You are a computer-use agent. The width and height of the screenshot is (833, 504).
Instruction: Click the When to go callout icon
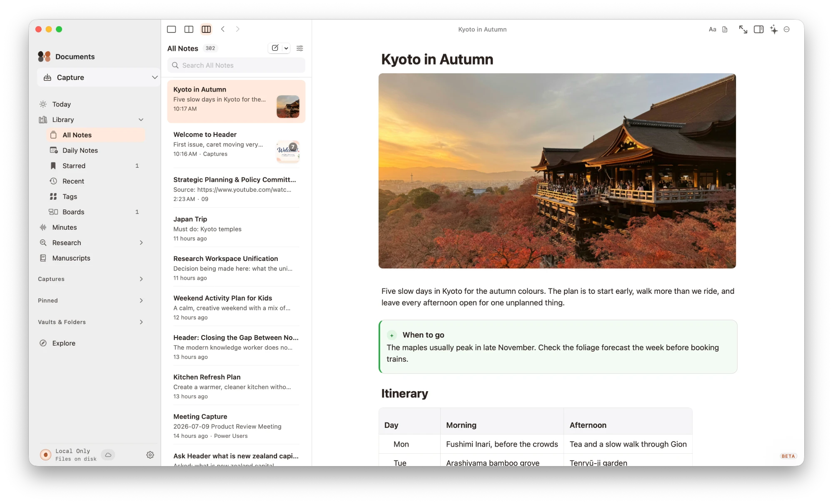point(392,335)
